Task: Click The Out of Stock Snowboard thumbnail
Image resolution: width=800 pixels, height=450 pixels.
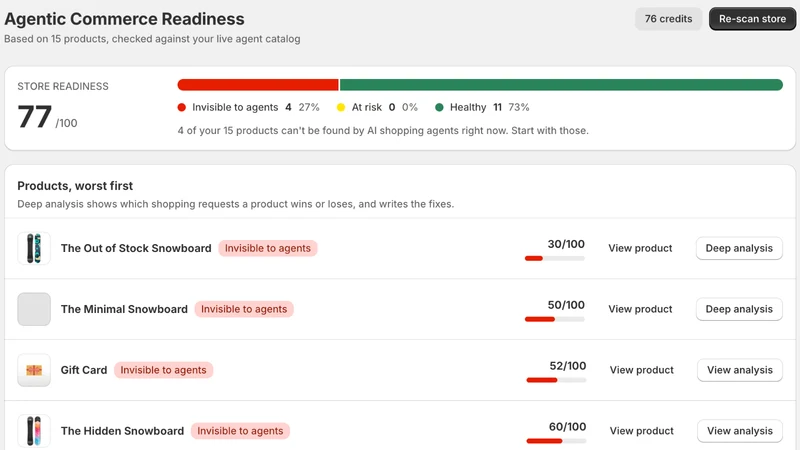Action: pos(34,248)
